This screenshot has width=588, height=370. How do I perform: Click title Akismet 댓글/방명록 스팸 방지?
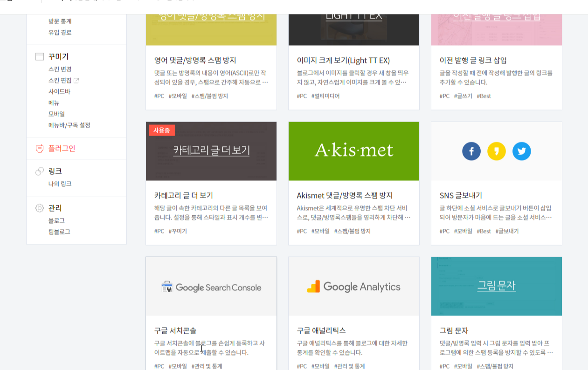(345, 196)
